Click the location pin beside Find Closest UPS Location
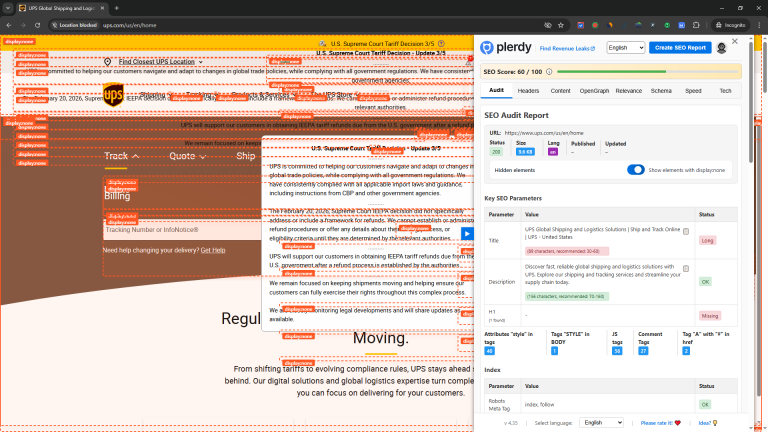768x432 pixels. pos(108,62)
